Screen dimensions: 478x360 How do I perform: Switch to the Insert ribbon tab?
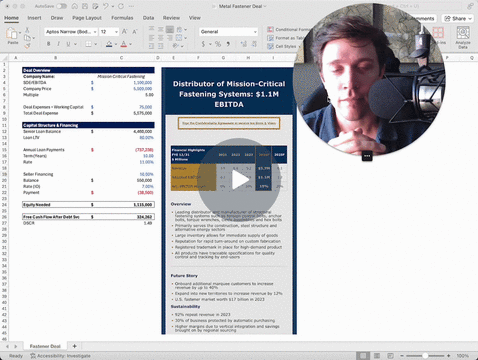[34, 18]
